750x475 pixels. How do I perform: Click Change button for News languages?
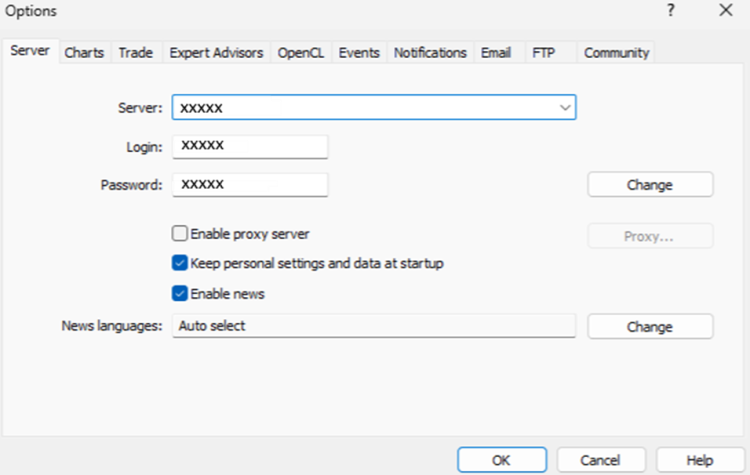(x=650, y=327)
